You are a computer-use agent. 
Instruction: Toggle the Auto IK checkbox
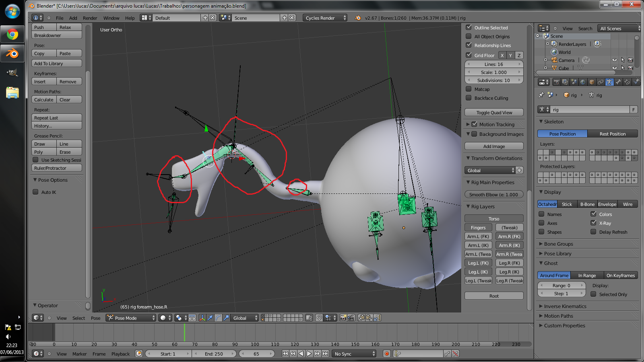point(35,192)
